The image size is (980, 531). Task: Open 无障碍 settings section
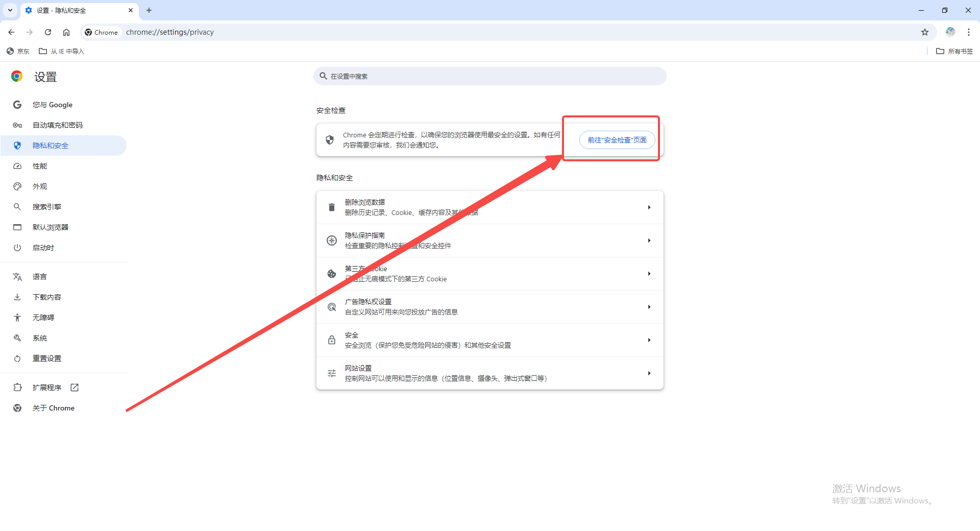tap(63, 318)
